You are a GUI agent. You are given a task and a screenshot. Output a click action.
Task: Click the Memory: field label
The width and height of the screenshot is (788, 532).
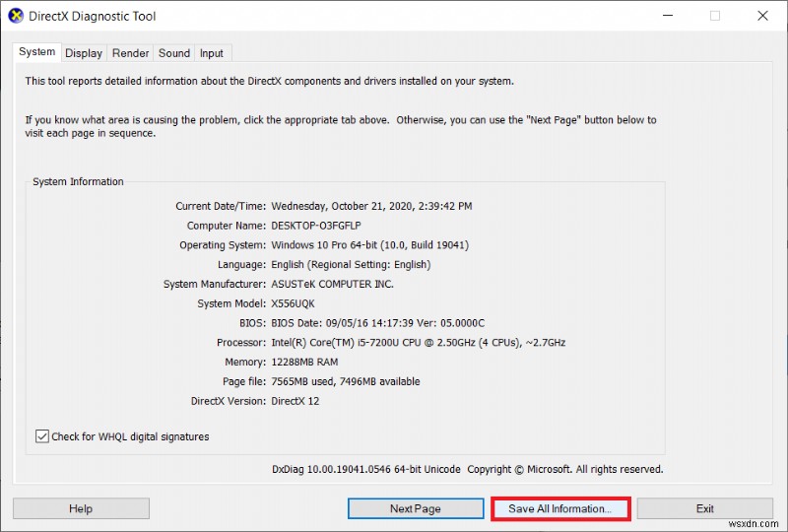click(x=245, y=362)
